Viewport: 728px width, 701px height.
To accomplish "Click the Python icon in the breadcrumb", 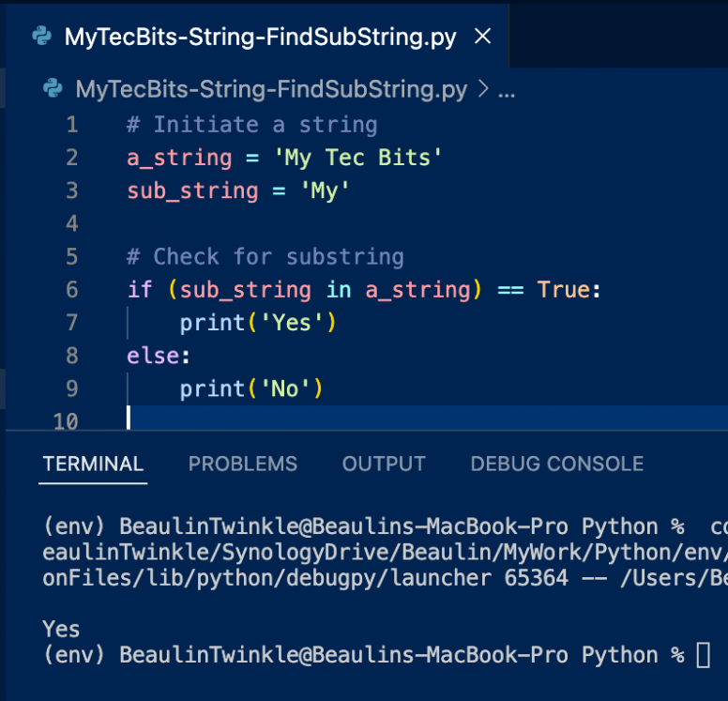I will [x=53, y=88].
